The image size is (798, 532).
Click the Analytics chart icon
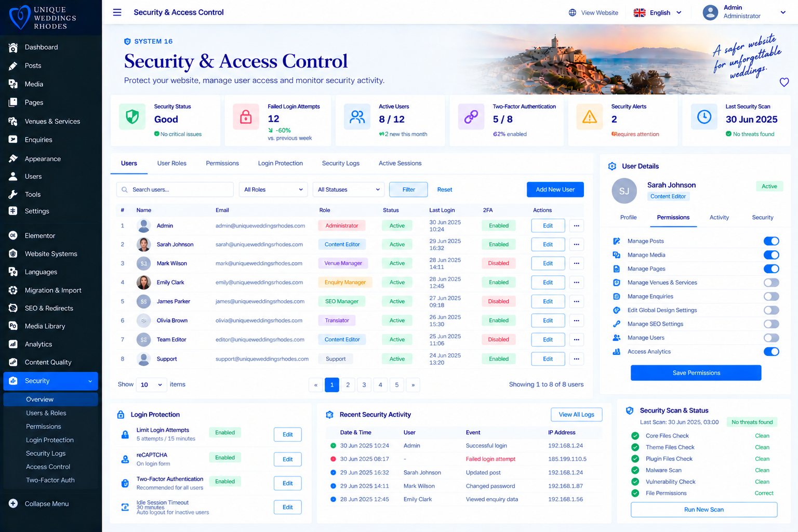click(13, 344)
